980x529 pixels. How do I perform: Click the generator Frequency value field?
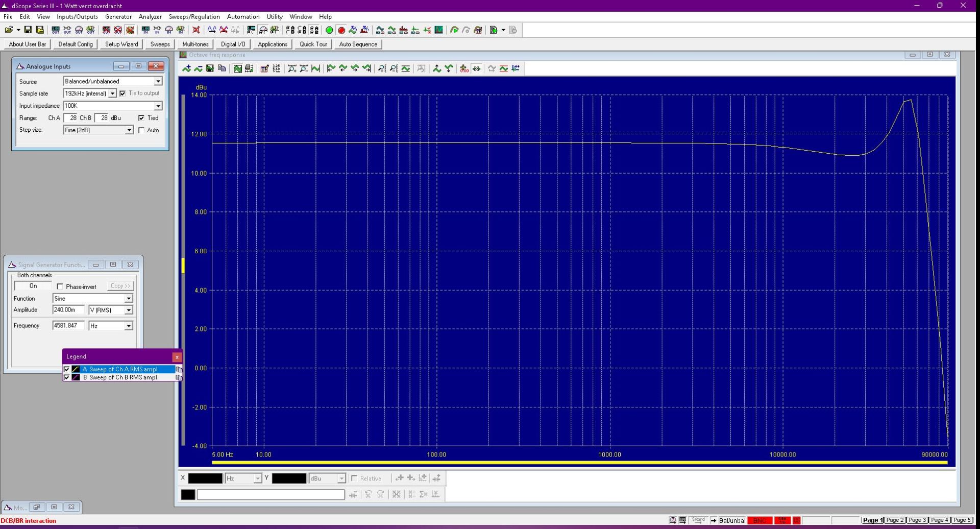[68, 326]
